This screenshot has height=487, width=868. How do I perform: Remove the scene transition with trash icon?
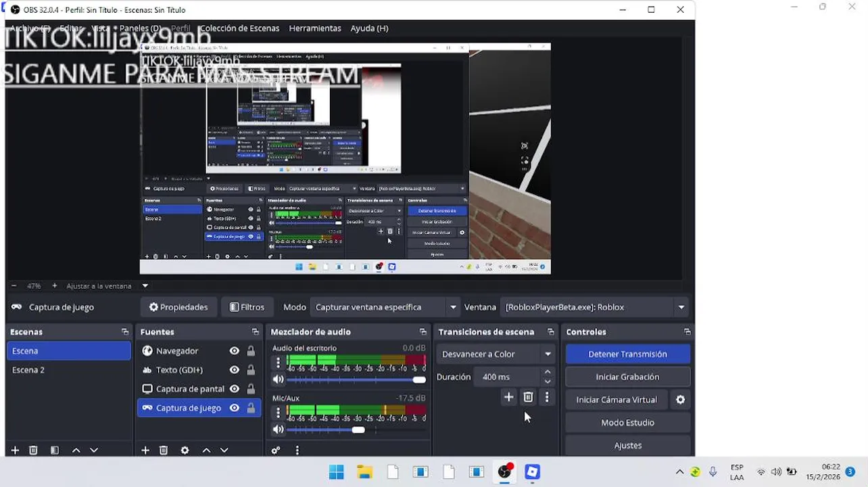point(529,397)
